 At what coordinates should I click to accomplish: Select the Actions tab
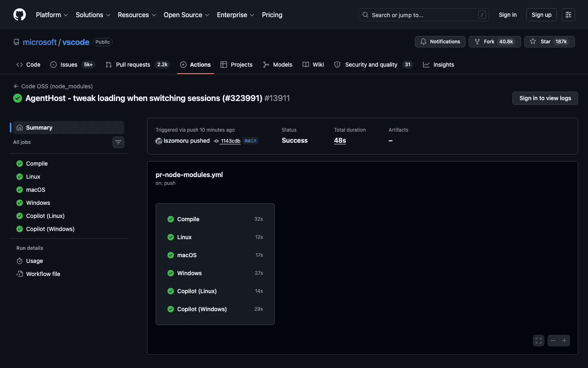pyautogui.click(x=196, y=65)
